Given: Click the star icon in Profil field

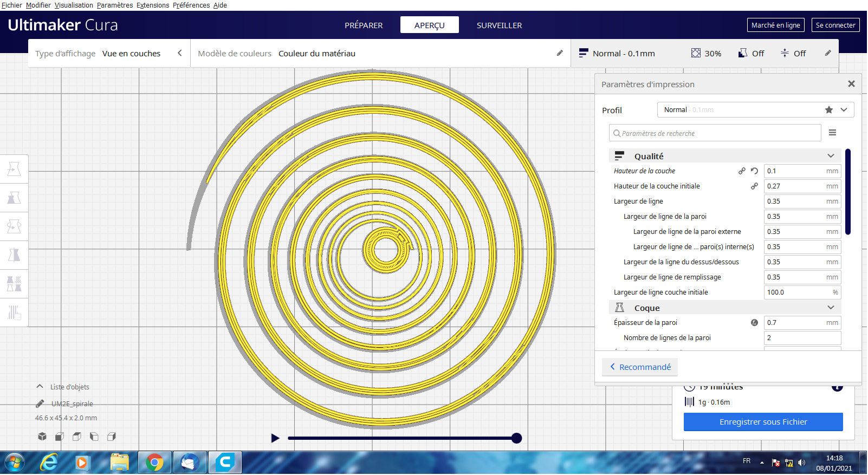Looking at the screenshot, I should [828, 110].
